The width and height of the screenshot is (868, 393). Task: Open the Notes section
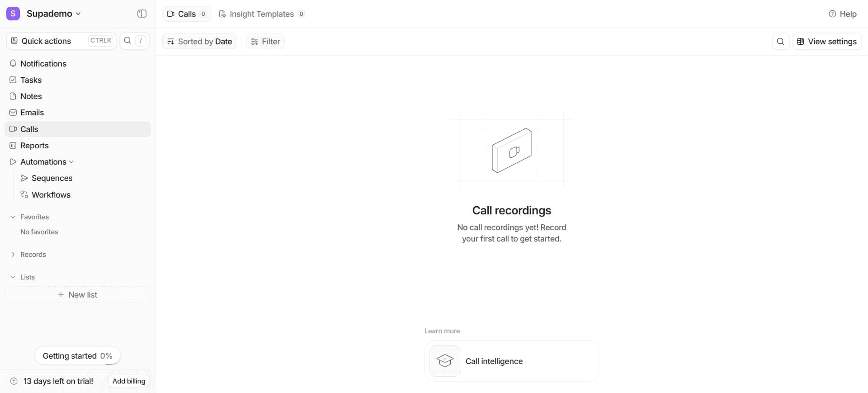tap(31, 96)
